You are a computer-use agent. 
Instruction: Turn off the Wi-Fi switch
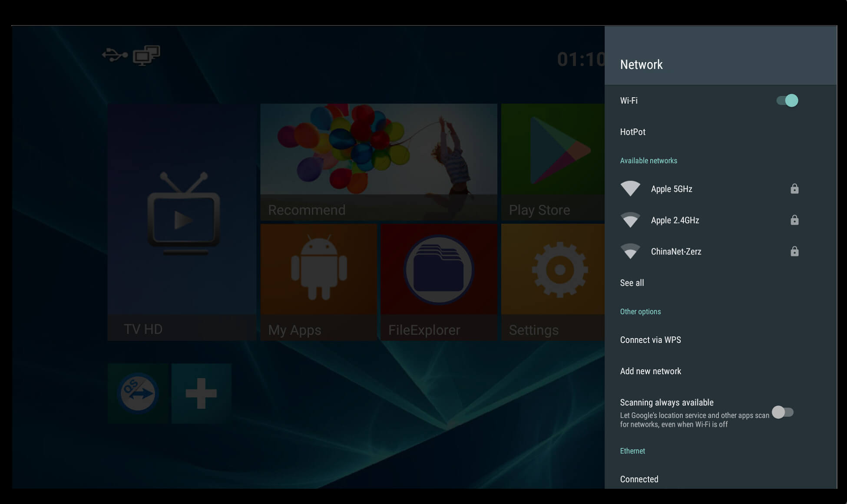pyautogui.click(x=787, y=101)
